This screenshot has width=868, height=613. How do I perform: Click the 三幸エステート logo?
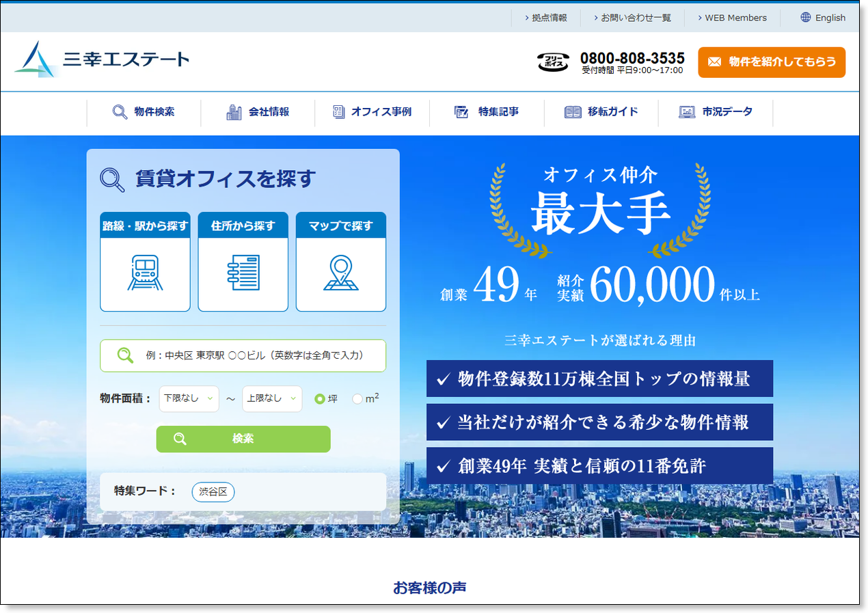(101, 59)
